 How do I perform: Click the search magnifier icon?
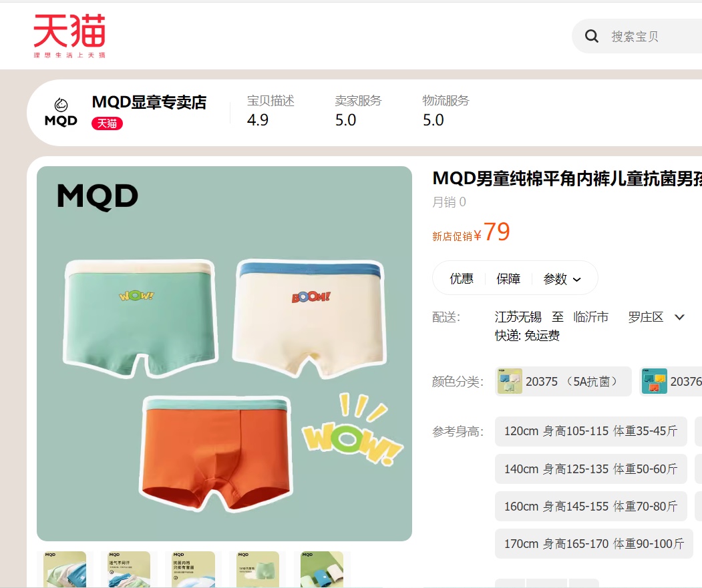click(x=591, y=36)
